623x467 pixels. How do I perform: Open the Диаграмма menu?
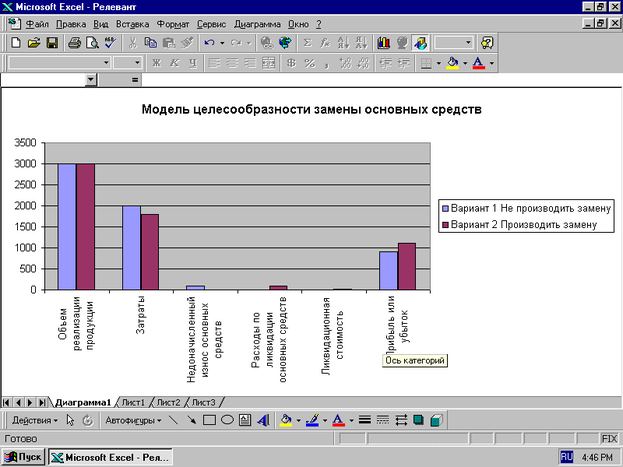[257, 22]
